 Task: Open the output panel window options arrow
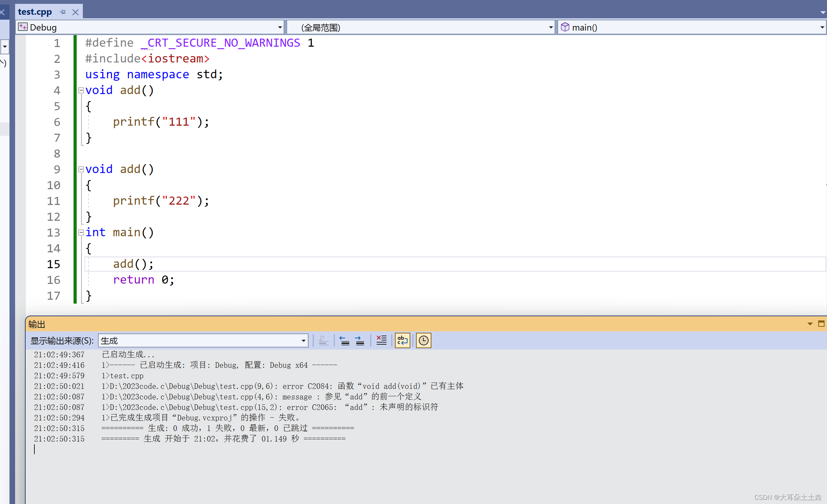[810, 324]
